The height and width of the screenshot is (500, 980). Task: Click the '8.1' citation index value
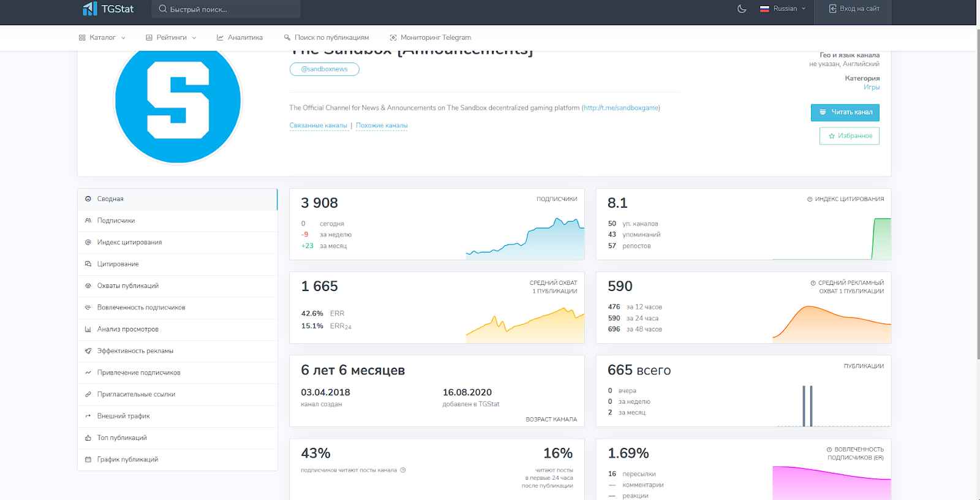pyautogui.click(x=617, y=203)
